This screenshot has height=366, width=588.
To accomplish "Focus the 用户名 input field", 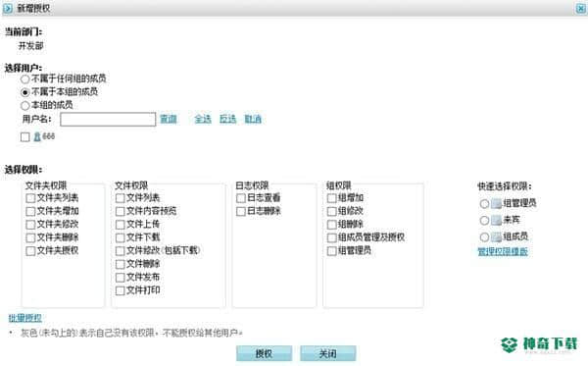I will point(108,120).
